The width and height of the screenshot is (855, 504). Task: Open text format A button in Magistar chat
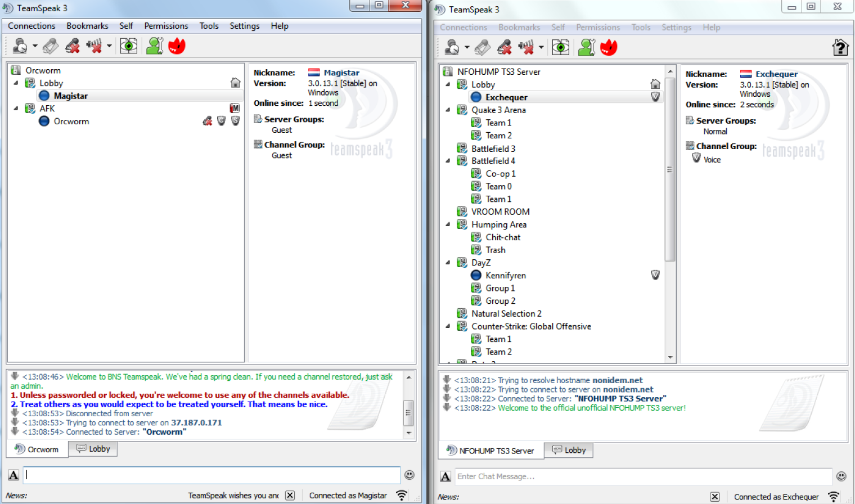[13, 475]
